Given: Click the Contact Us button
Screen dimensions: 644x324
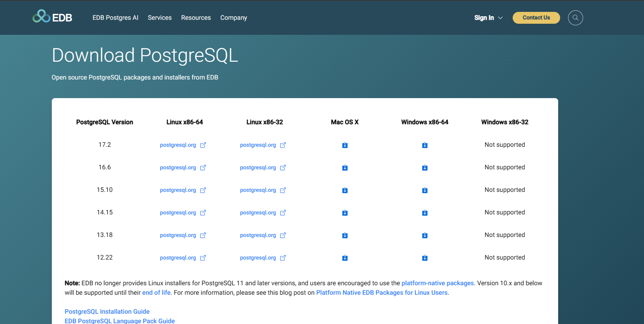Looking at the screenshot, I should click(x=536, y=18).
